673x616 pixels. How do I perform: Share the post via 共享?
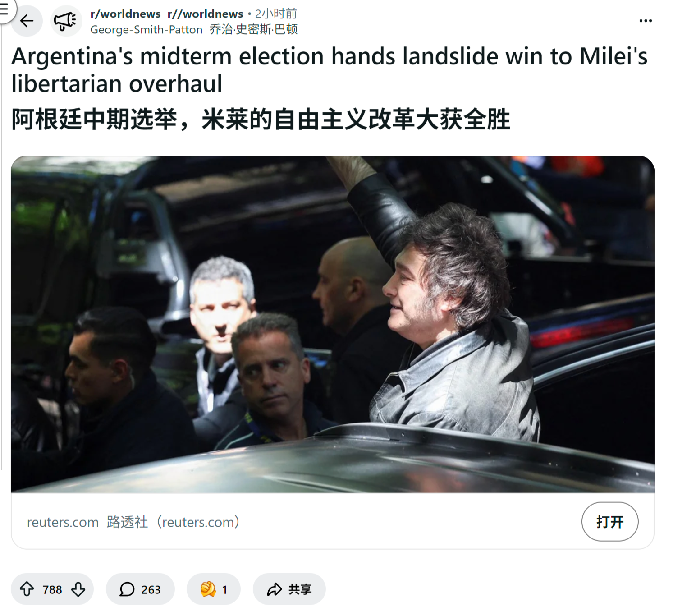(289, 589)
